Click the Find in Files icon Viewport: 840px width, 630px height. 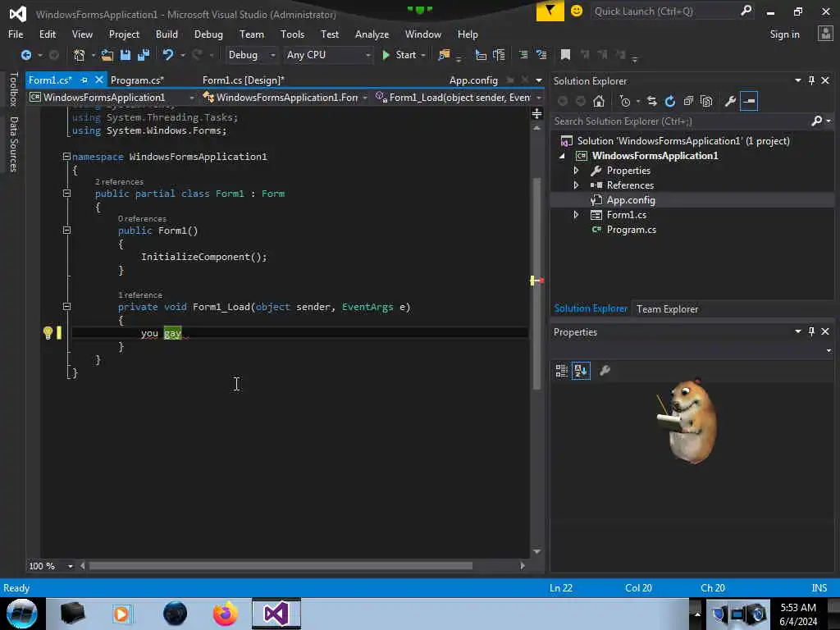click(x=444, y=55)
